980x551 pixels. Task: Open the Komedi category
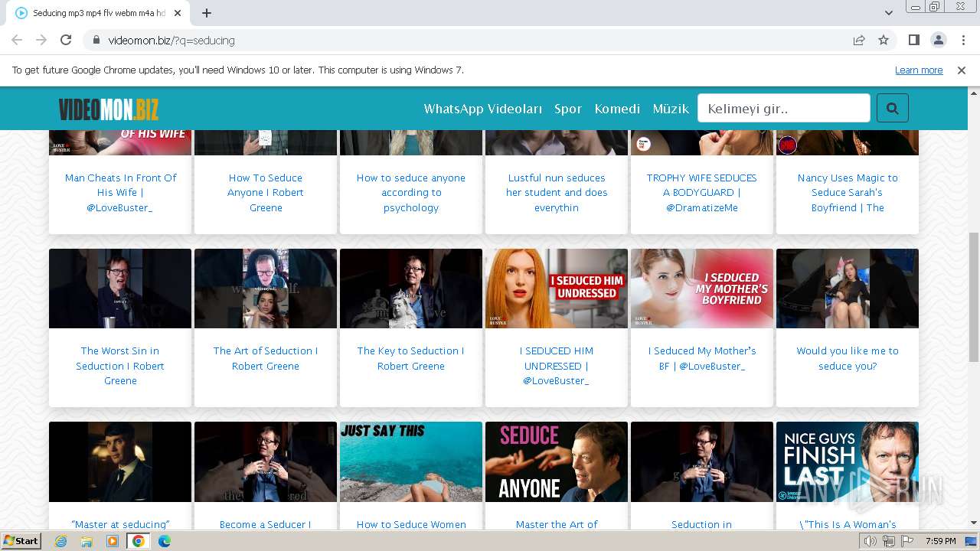617,109
